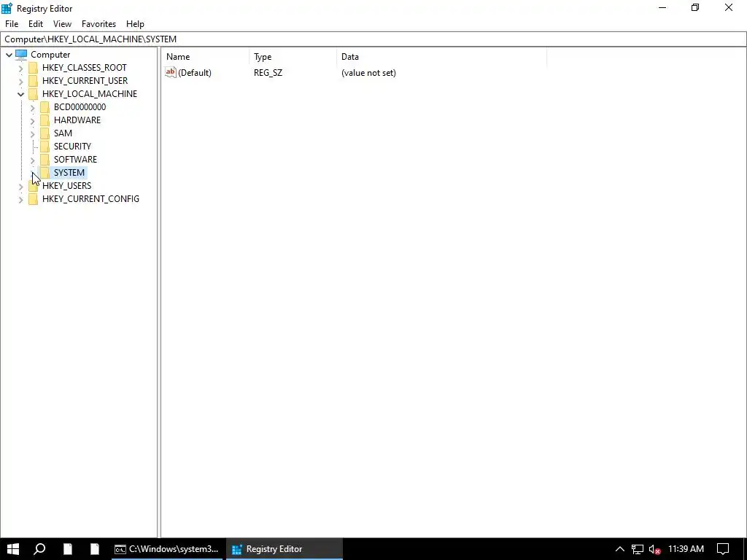Select the (Default) value name
The image size is (747, 560).
coord(194,73)
